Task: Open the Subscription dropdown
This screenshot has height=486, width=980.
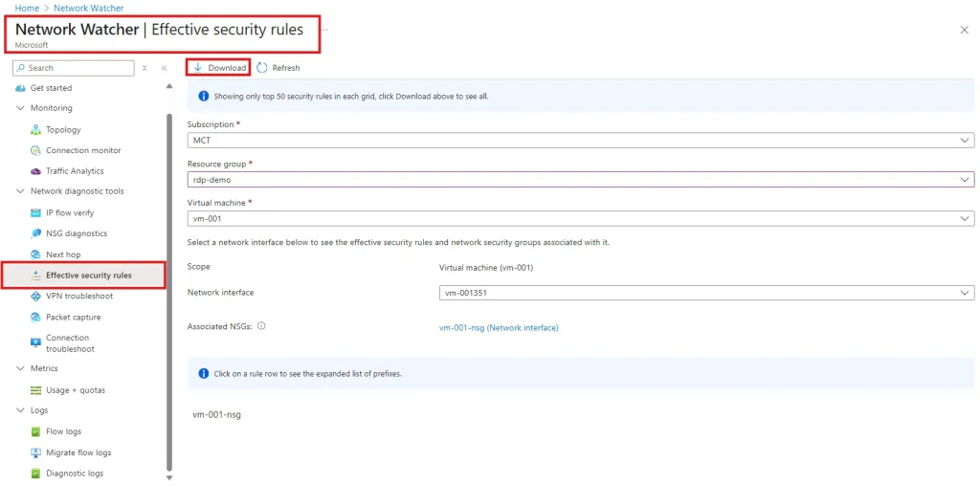Action: pos(580,141)
